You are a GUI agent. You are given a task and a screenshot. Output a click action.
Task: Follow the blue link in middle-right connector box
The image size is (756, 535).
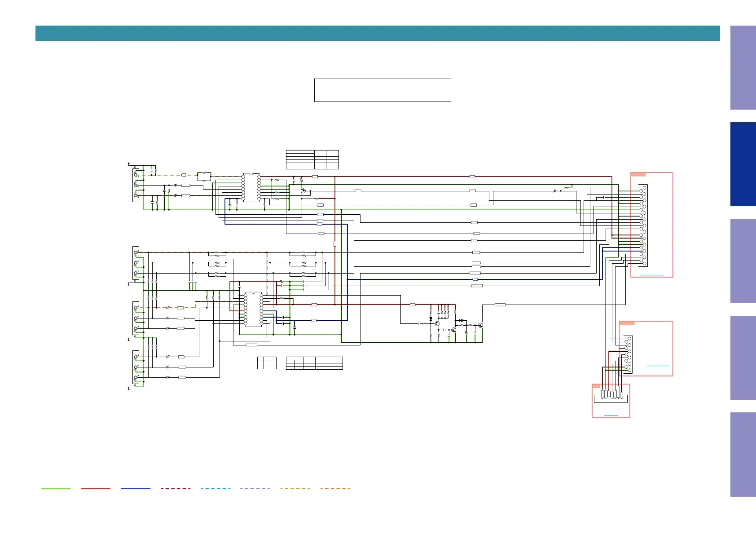pos(658,366)
